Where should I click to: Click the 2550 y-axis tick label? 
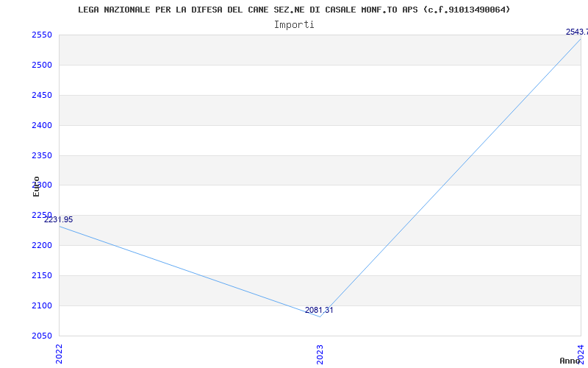point(41,35)
